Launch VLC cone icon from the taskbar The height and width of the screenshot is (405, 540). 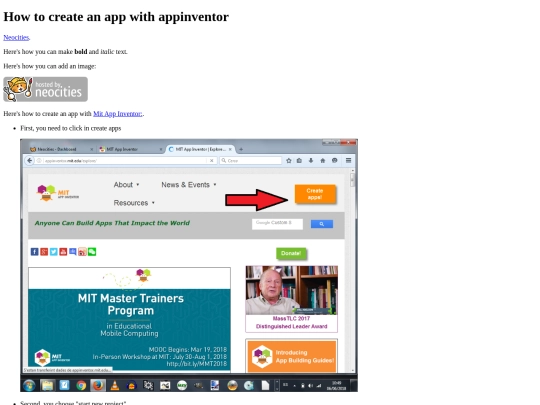click(x=115, y=385)
